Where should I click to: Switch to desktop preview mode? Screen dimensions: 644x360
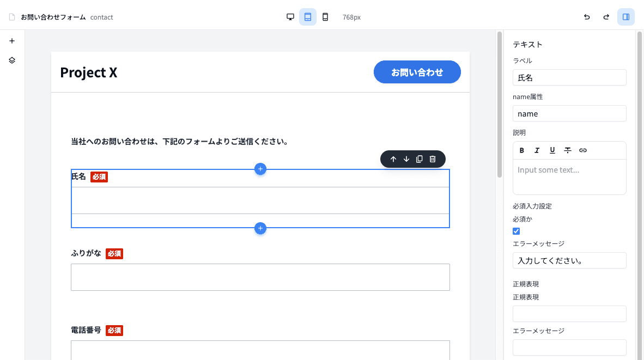[x=290, y=17]
